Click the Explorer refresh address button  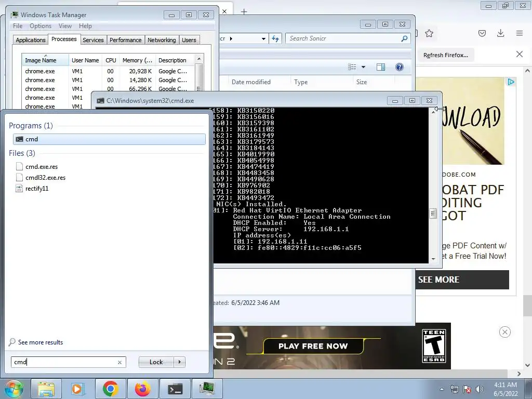click(x=275, y=38)
